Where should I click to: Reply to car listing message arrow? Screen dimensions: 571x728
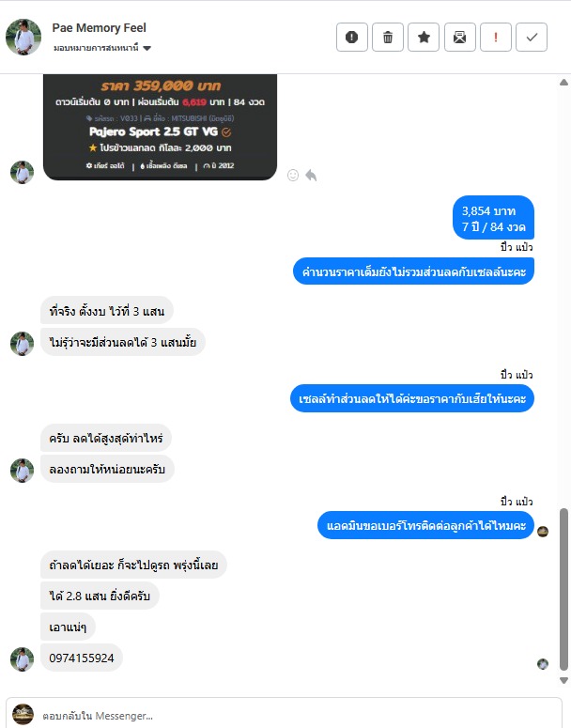click(x=311, y=175)
